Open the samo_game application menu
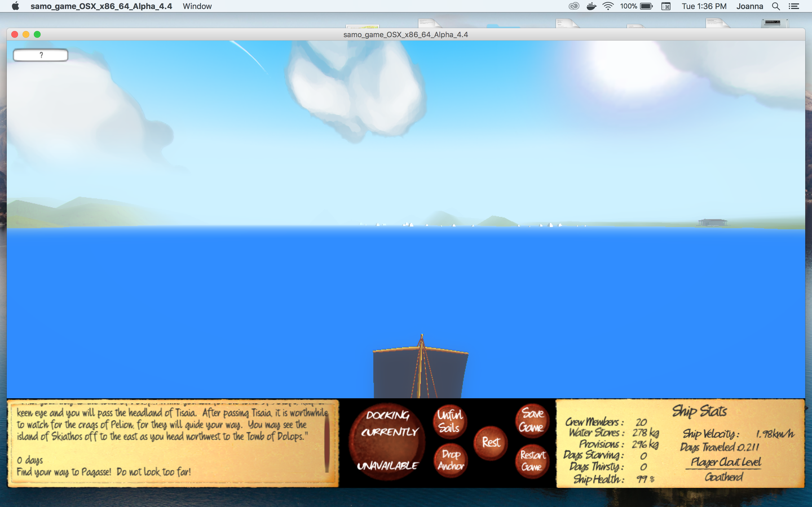 point(101,6)
